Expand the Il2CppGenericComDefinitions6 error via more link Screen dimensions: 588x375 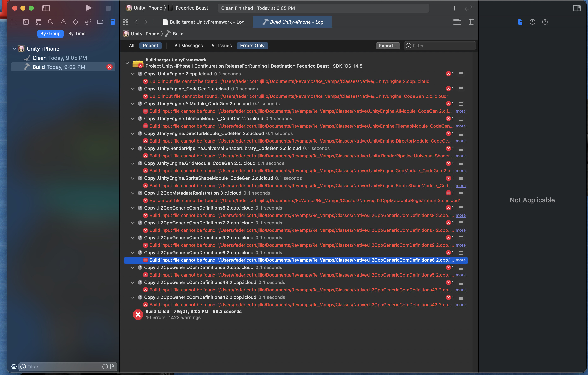tap(461, 260)
